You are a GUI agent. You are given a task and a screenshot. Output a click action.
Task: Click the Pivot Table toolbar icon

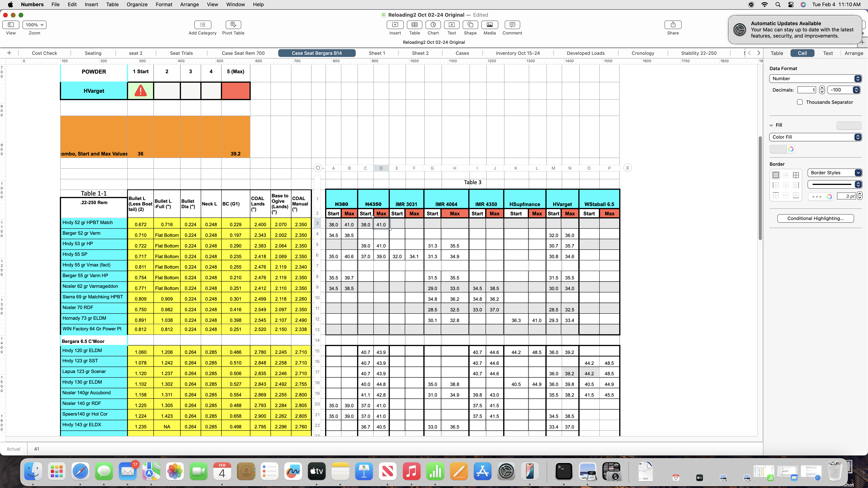(x=233, y=25)
